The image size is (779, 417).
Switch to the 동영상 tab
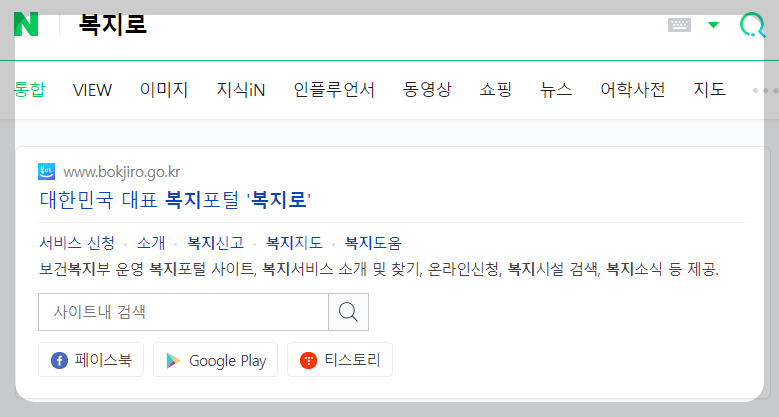[427, 90]
